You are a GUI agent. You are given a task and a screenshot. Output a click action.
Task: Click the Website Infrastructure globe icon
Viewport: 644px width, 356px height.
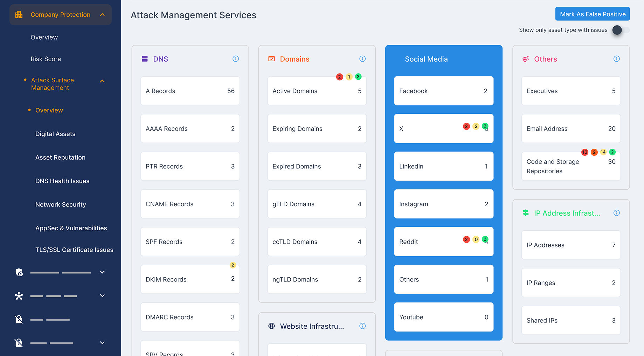[x=271, y=326]
